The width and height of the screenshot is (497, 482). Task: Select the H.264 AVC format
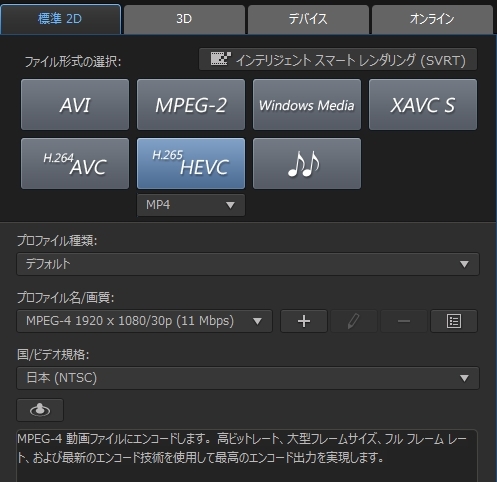click(x=75, y=164)
